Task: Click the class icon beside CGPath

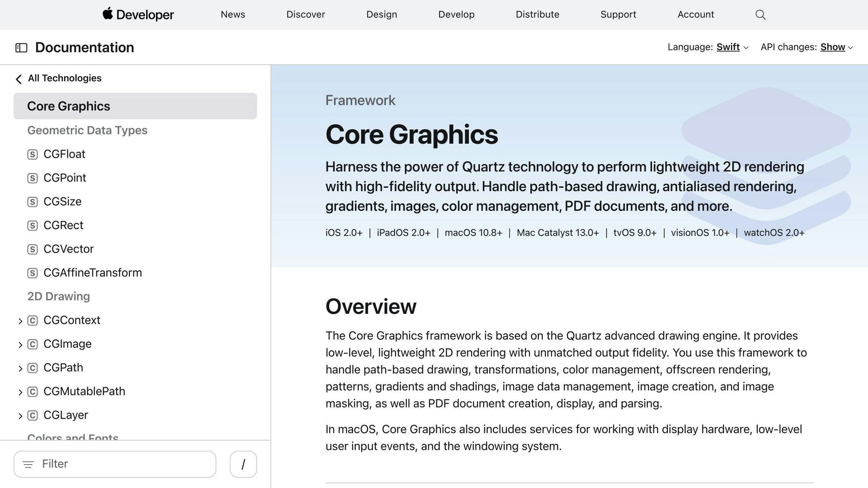Action: 33,368
